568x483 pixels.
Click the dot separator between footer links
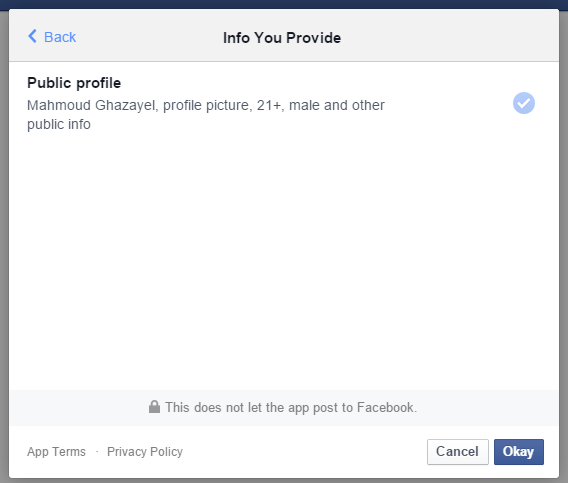(x=97, y=451)
